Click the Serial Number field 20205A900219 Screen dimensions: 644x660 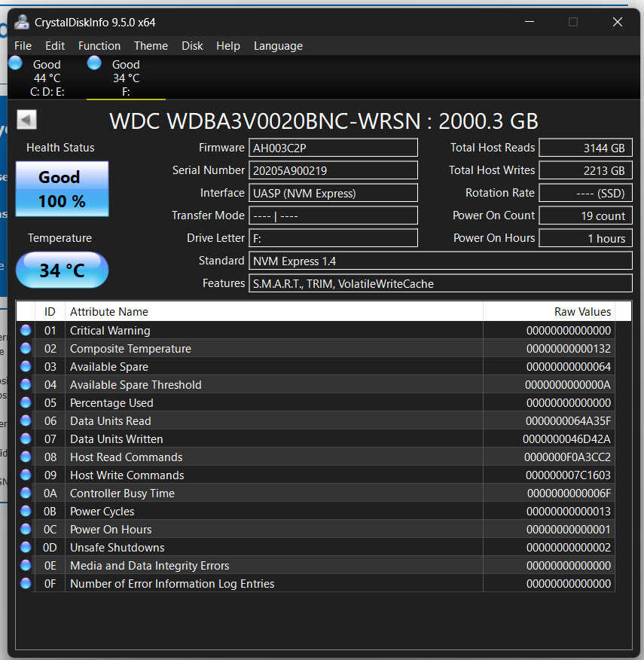coord(333,170)
